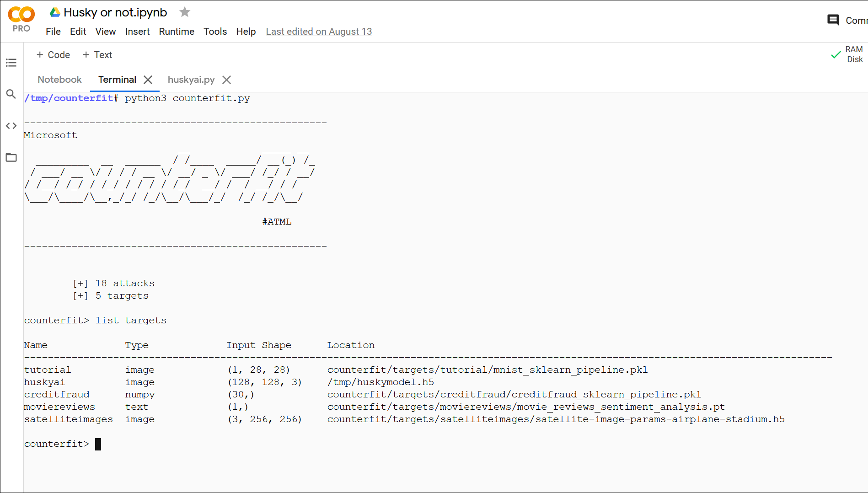Image resolution: width=868 pixels, height=493 pixels.
Task: Open the Comment icon
Action: pyautogui.click(x=833, y=20)
